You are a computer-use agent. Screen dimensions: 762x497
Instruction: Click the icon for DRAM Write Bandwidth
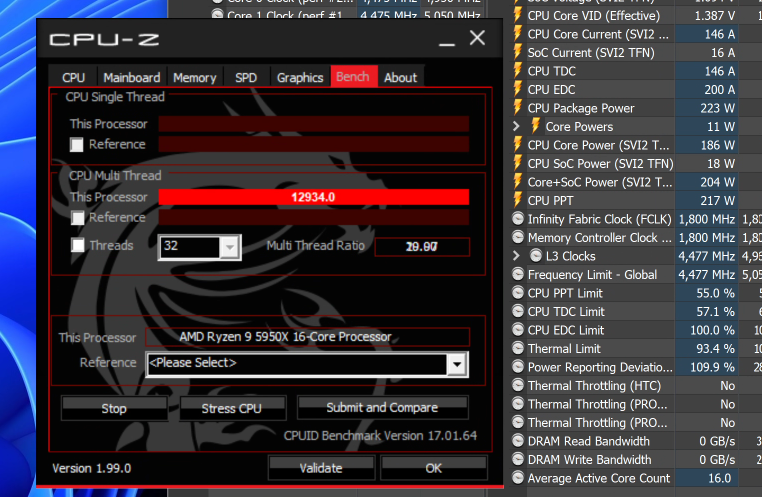518,460
